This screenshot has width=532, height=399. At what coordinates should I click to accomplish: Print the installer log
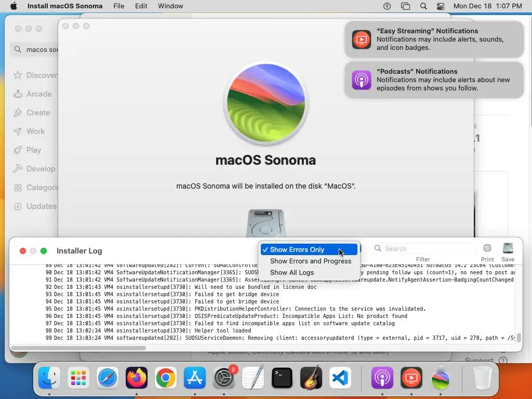point(487,251)
